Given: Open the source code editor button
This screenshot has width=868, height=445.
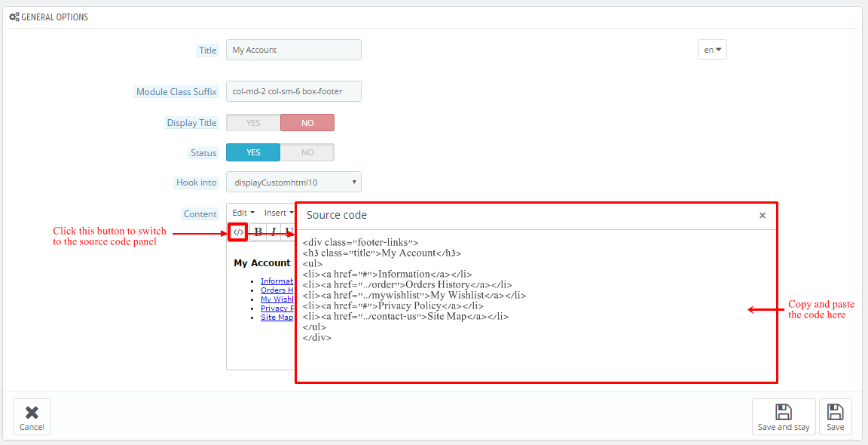Looking at the screenshot, I should 238,232.
